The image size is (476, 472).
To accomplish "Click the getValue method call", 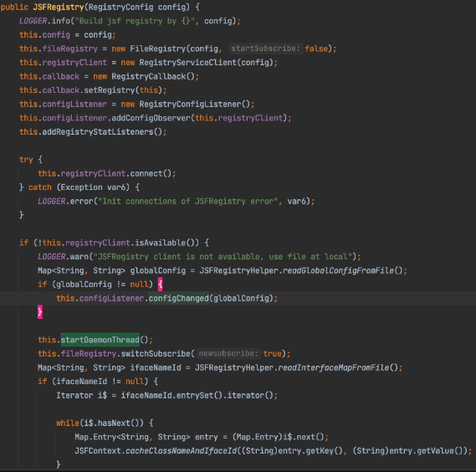I will point(435,451).
